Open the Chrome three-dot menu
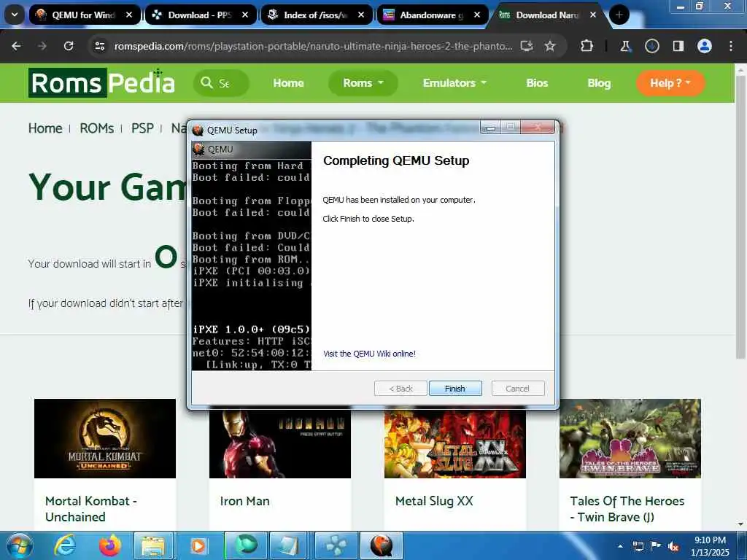The image size is (747, 560). click(731, 46)
